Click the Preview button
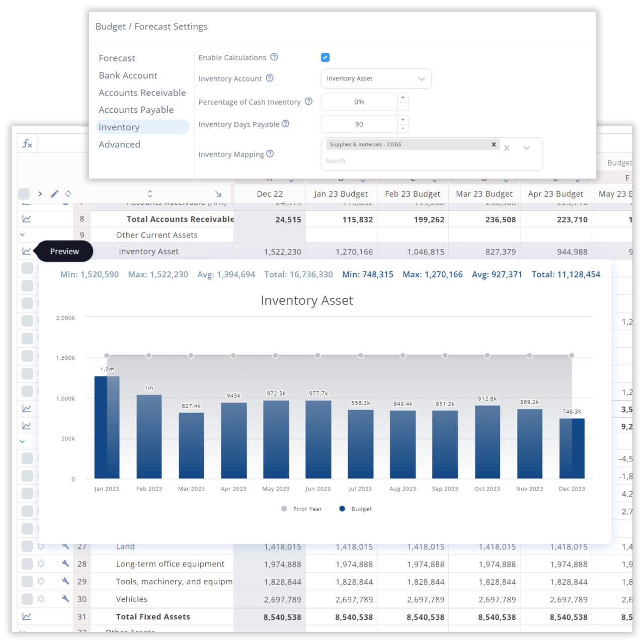This screenshot has height=644, width=644. (64, 251)
